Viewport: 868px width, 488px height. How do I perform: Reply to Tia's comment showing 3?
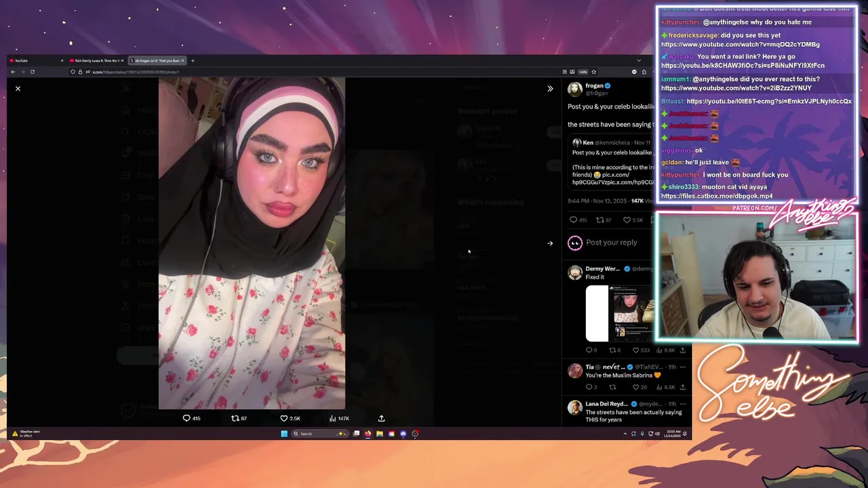pos(589,387)
